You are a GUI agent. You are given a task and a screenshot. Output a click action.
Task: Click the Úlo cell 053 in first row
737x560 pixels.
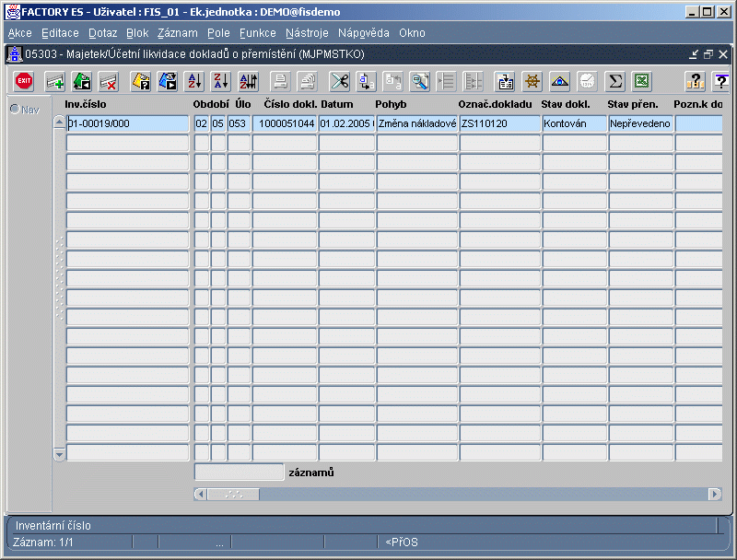point(239,123)
